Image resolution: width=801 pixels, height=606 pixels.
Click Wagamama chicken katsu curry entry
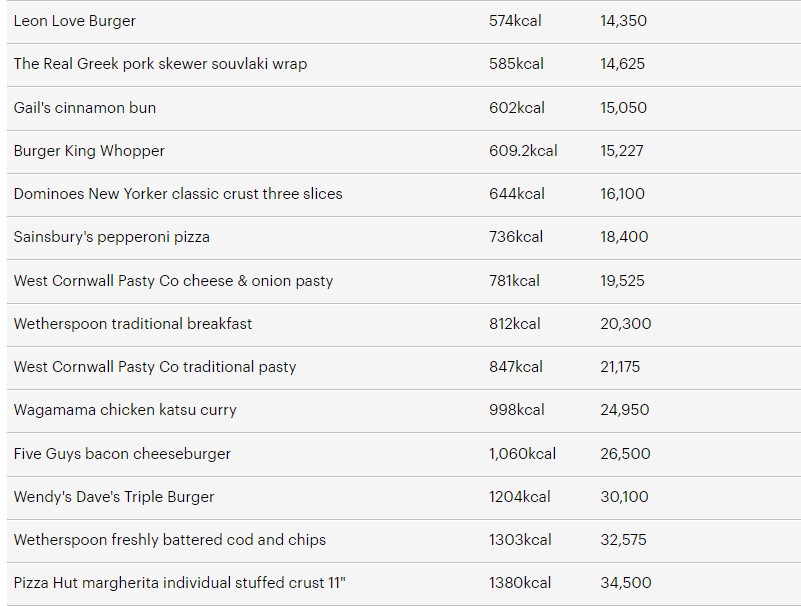pos(125,410)
